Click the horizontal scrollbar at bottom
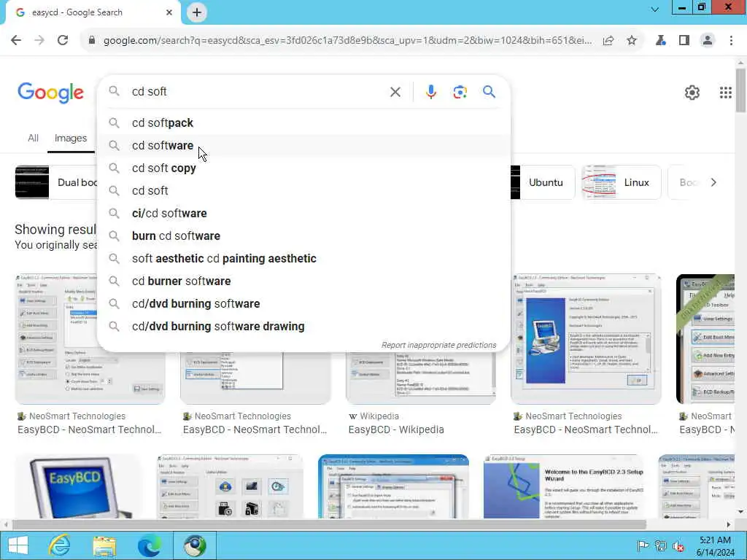Viewport: 747px width, 560px height. tap(329, 525)
